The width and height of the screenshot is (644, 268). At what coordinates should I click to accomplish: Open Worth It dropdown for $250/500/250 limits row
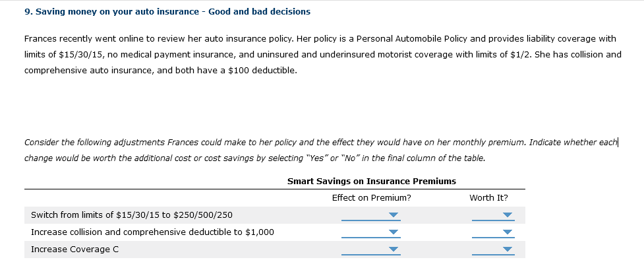(x=492, y=215)
